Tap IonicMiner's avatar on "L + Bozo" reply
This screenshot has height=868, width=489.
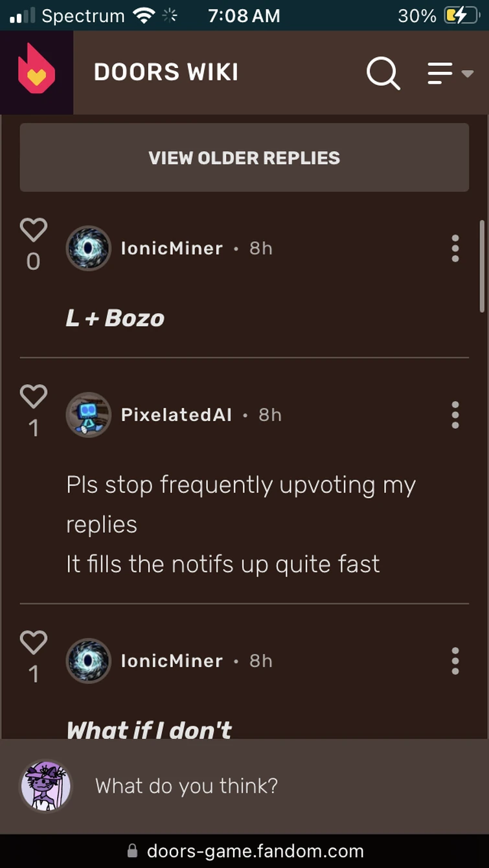(x=89, y=248)
